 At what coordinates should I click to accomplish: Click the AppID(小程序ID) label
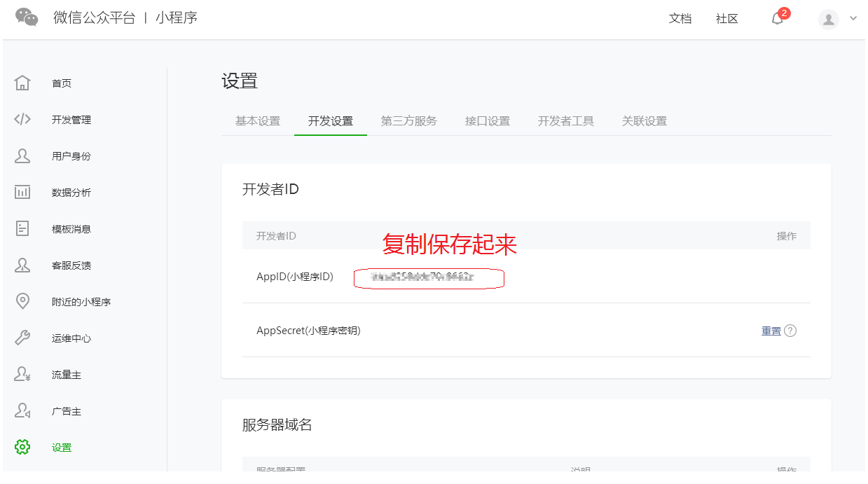click(x=295, y=277)
